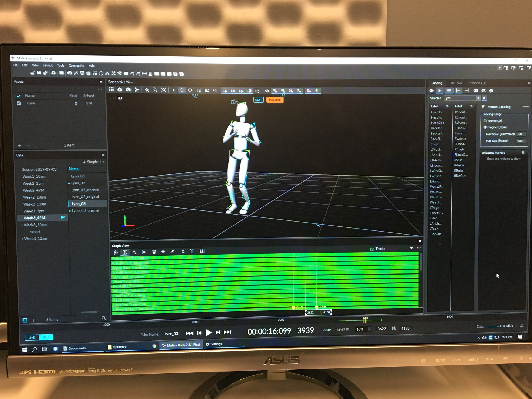Collapse the Manual Labeling section
Image resolution: width=532 pixels, height=399 pixels.
click(x=483, y=107)
